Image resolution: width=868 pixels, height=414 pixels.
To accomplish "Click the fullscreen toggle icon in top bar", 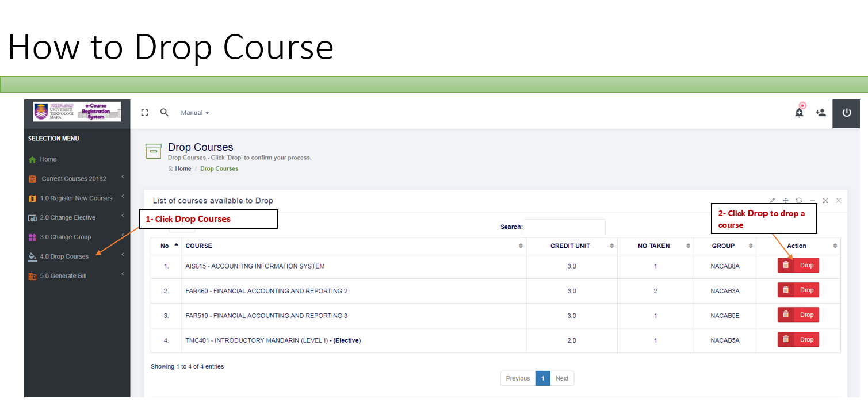I will coord(144,113).
